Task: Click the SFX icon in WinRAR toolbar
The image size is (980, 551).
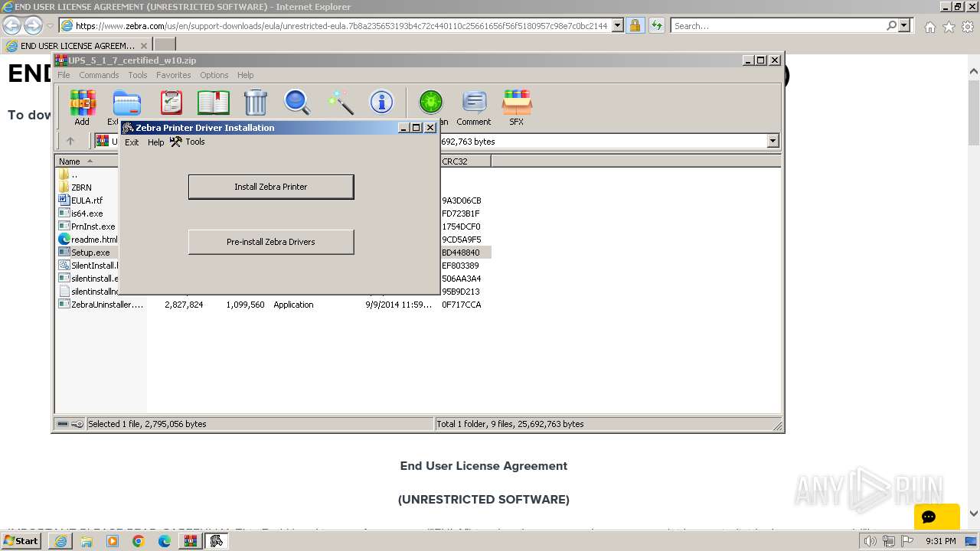Action: tap(517, 107)
